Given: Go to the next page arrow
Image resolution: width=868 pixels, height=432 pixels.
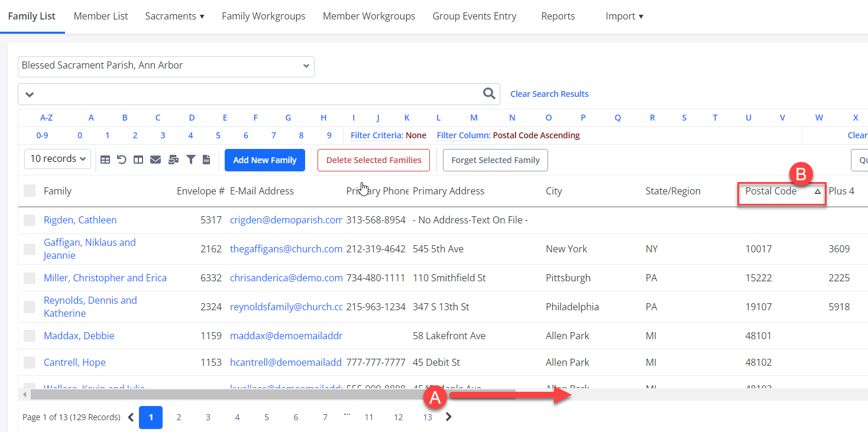Looking at the screenshot, I should point(449,417).
